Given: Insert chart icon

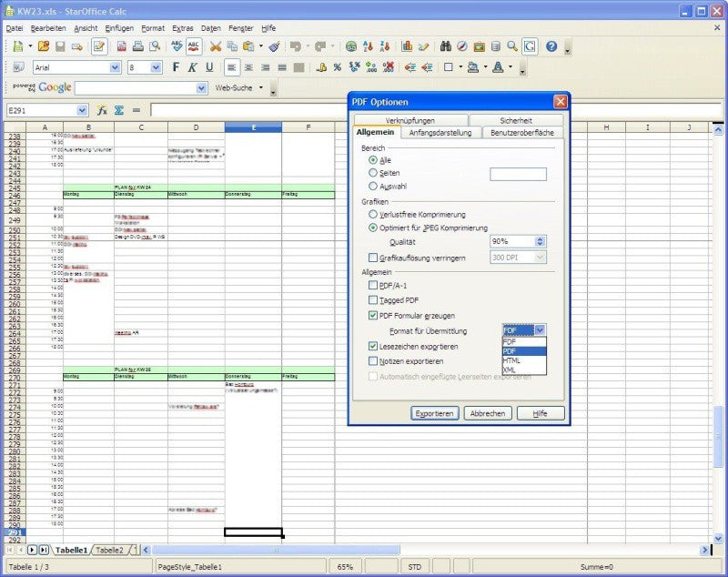Looking at the screenshot, I should tap(407, 46).
